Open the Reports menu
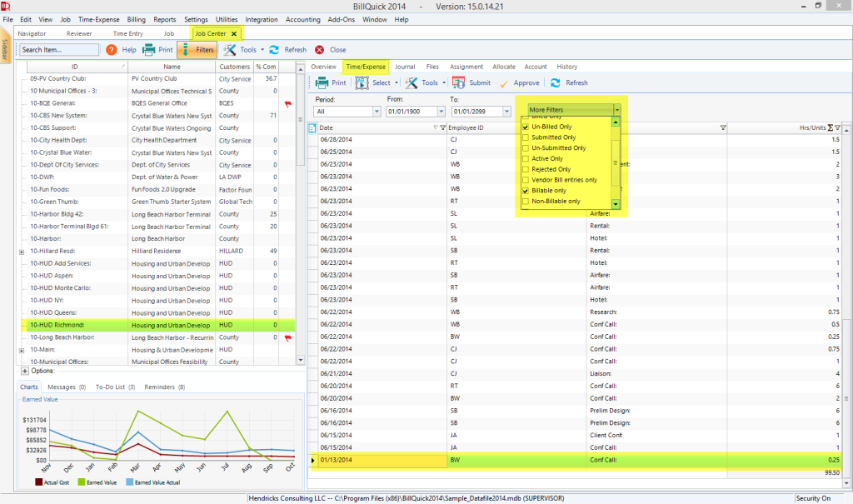853x504 pixels. coord(164,20)
